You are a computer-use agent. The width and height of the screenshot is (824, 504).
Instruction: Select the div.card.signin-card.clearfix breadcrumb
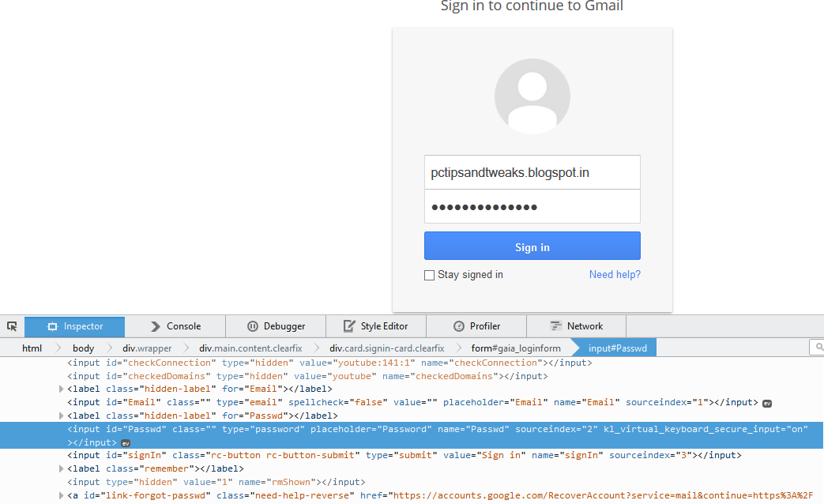[x=387, y=348]
